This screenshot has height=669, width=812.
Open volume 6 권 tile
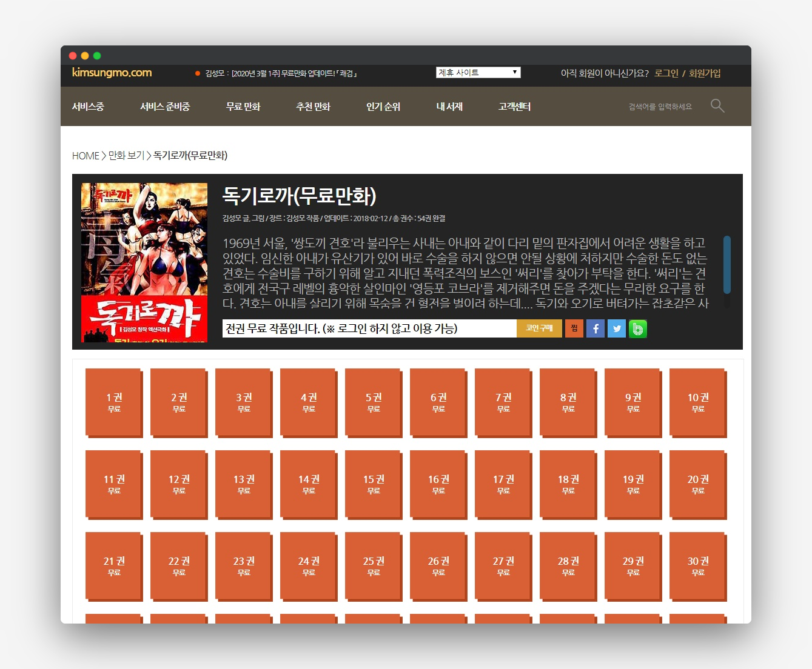click(x=438, y=402)
